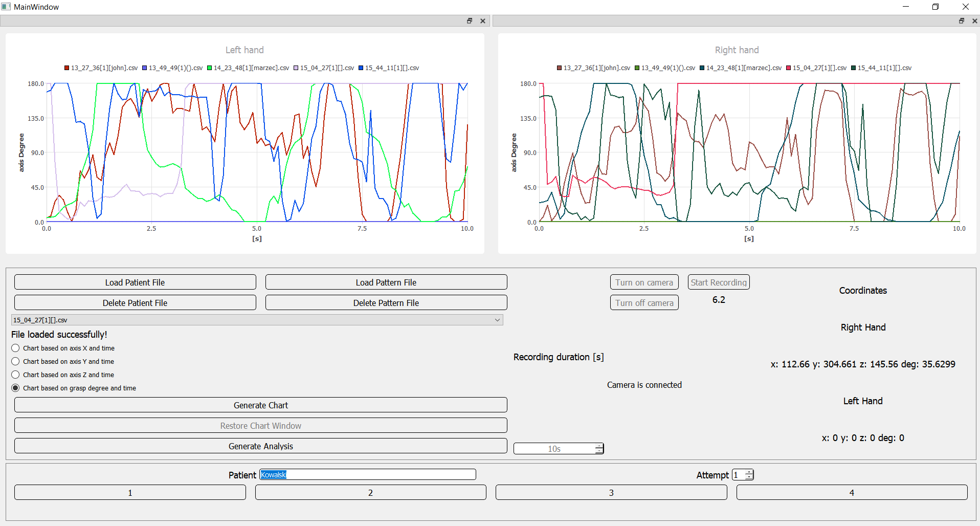Toggle 15_04_27[1][].csv legend marker in Right hand chart
Screen dimensions: 980x526
pos(789,68)
